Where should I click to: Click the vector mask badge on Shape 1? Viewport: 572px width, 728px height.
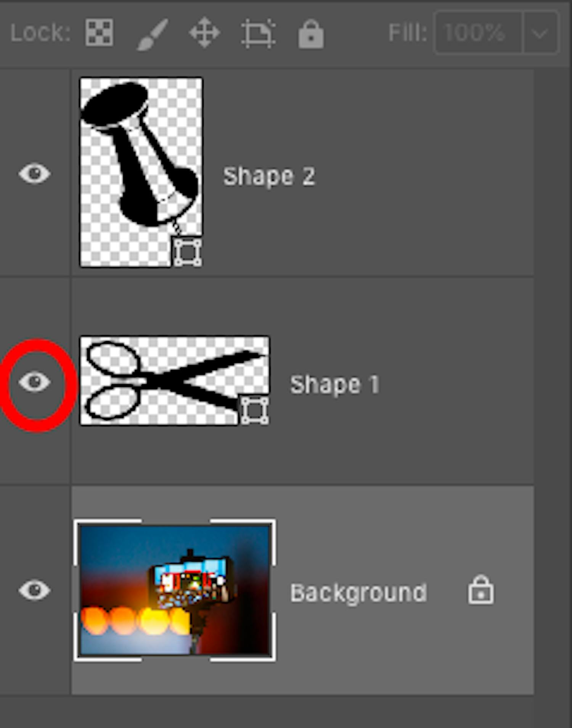pos(255,411)
